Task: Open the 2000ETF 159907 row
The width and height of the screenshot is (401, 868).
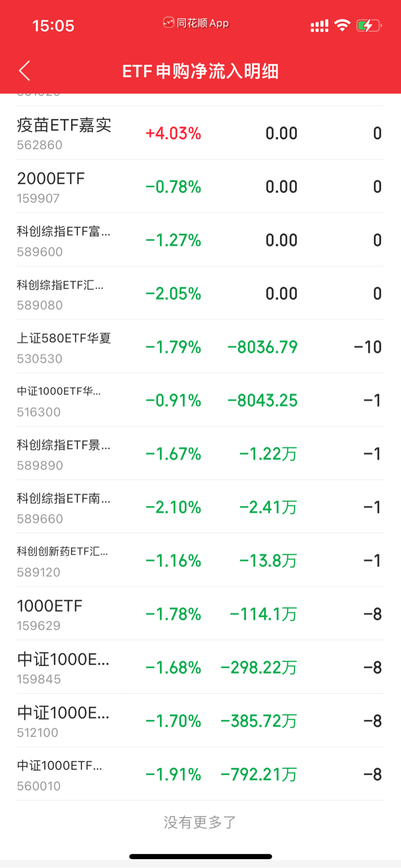Action: (x=200, y=187)
